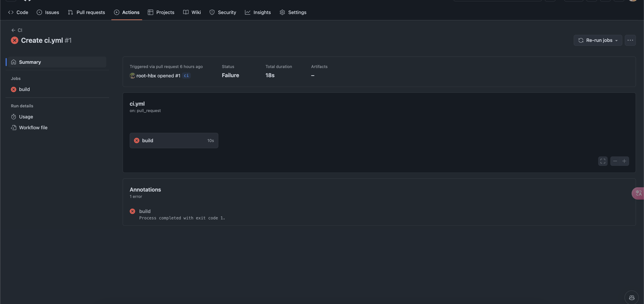Viewport: 644px width, 304px height.
Task: Open the Copilot chat icon
Action: tap(631, 297)
